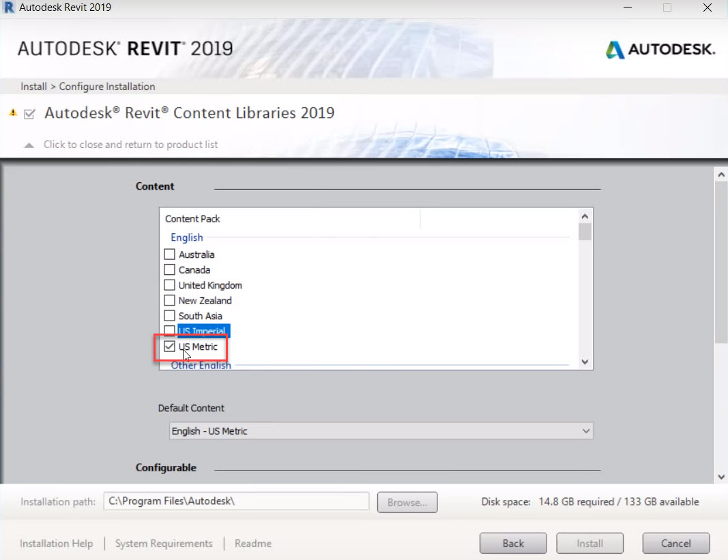728x560 pixels.
Task: Click the Content Pack column header
Action: (x=192, y=219)
